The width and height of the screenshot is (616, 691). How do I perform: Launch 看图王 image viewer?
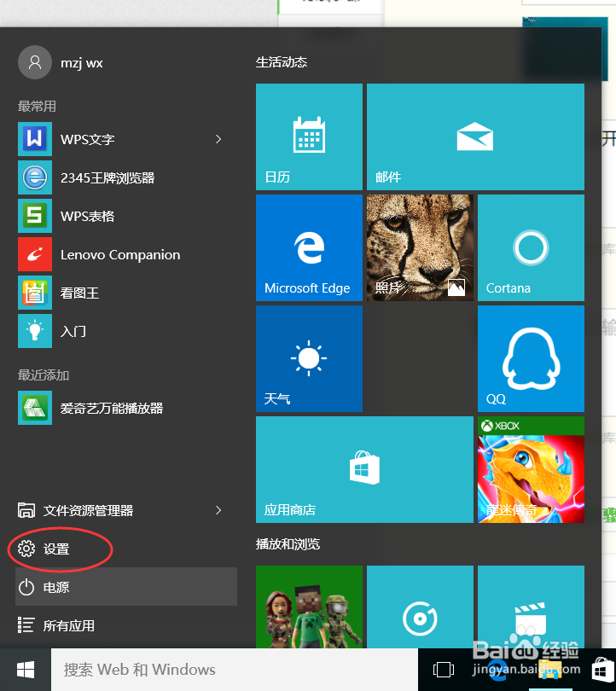click(x=127, y=293)
